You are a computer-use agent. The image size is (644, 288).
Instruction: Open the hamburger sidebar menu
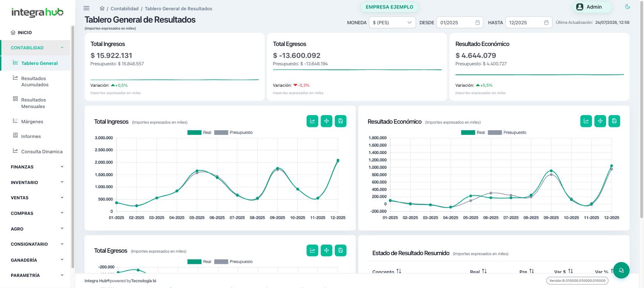(86, 8)
